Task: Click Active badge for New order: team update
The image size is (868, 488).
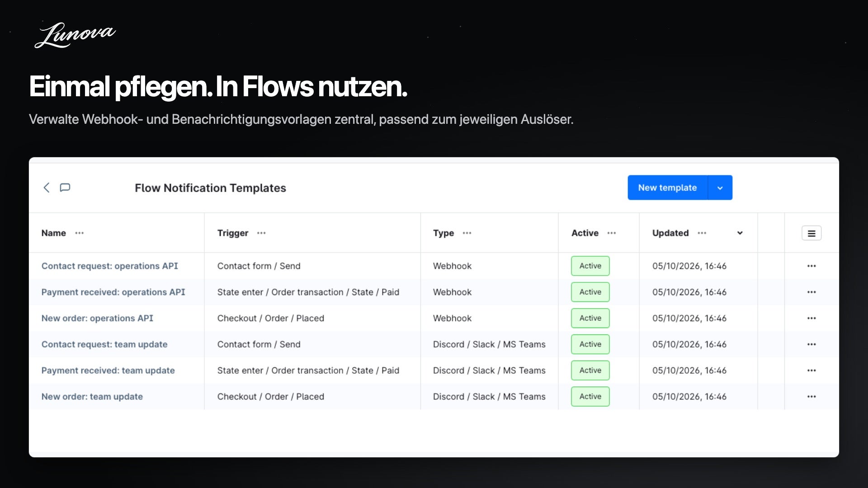Action: point(590,397)
